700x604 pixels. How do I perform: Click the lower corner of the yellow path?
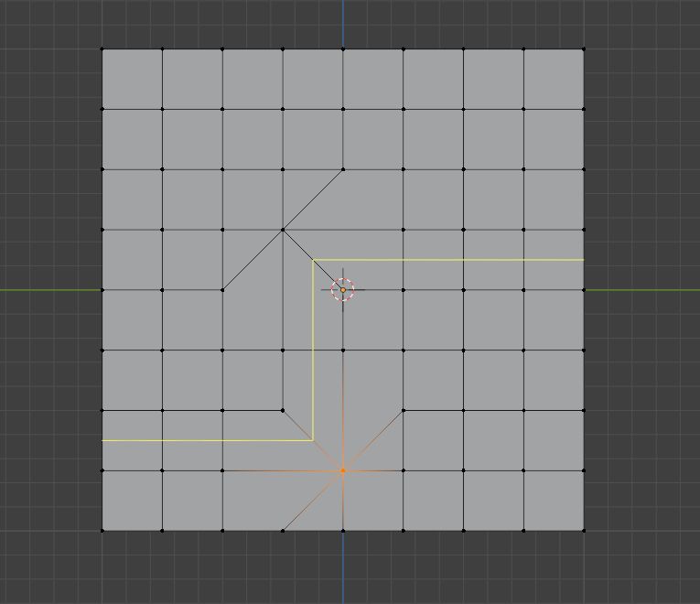pyautogui.click(x=313, y=440)
